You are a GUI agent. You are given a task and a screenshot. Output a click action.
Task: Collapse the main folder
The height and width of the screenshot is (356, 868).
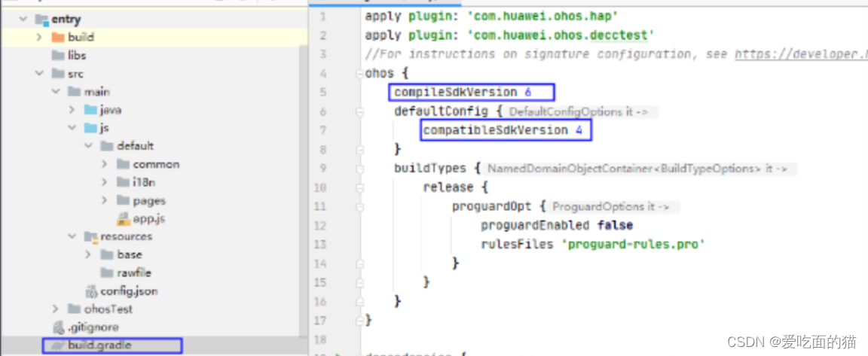(x=55, y=92)
